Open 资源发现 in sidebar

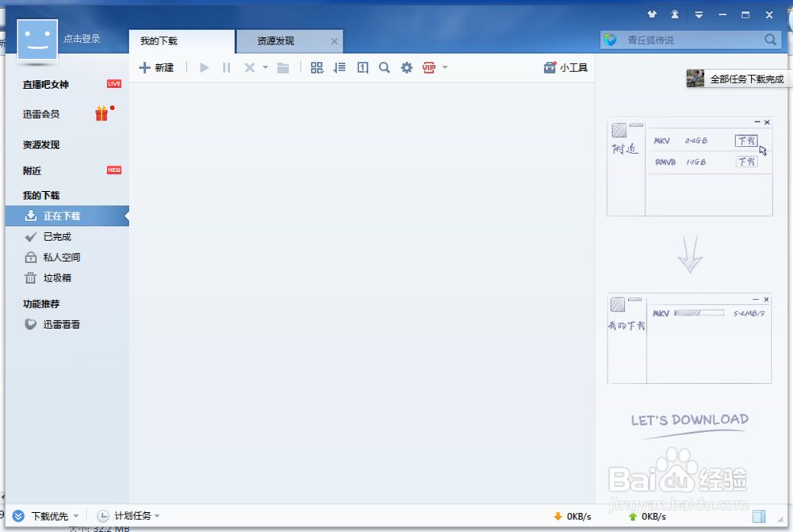pyautogui.click(x=41, y=144)
